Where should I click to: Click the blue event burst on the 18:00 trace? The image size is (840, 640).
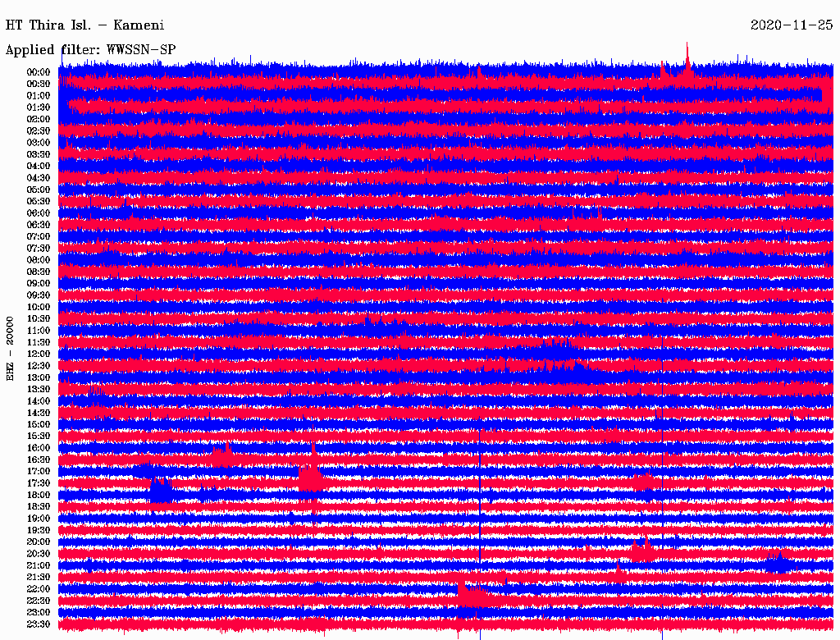pyautogui.click(x=162, y=489)
